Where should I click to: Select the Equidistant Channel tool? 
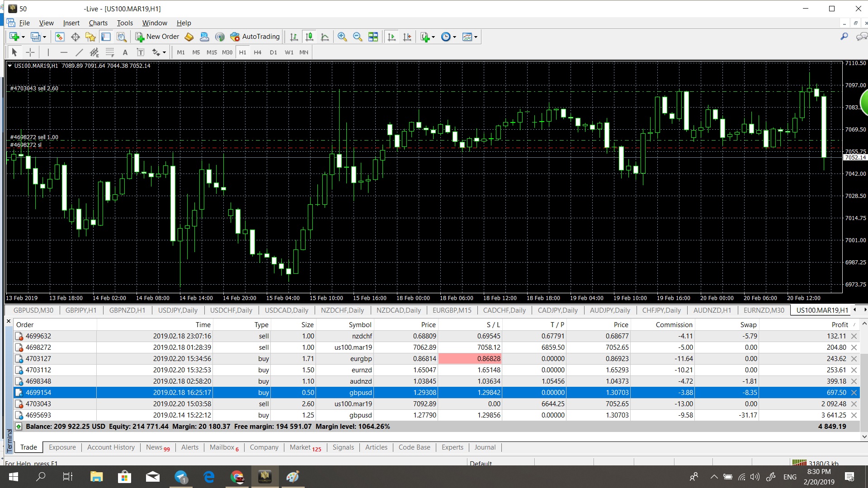94,52
